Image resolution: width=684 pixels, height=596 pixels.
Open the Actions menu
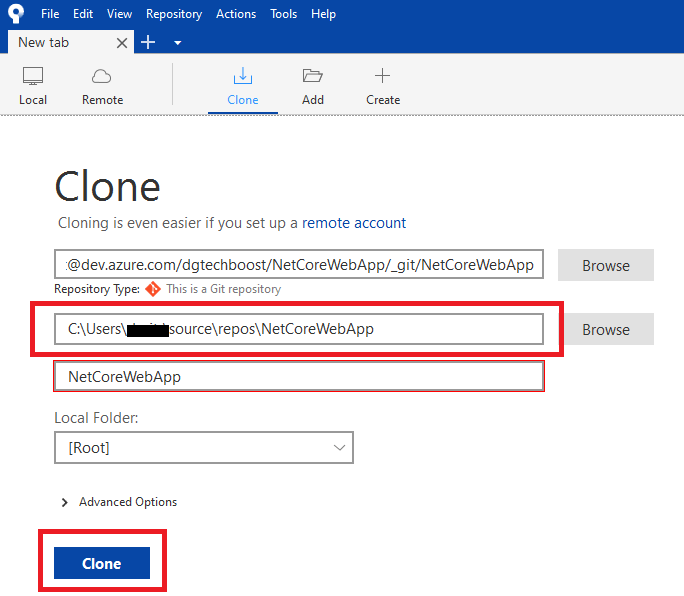point(236,14)
